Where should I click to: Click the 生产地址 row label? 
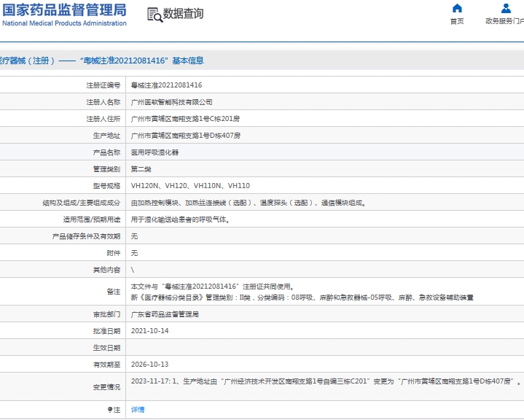click(106, 136)
